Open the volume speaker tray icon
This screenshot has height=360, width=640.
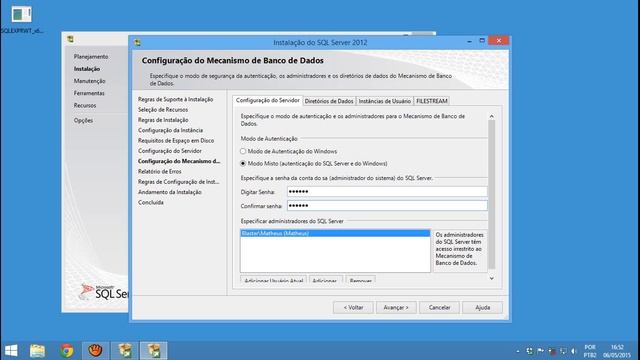[x=574, y=351]
